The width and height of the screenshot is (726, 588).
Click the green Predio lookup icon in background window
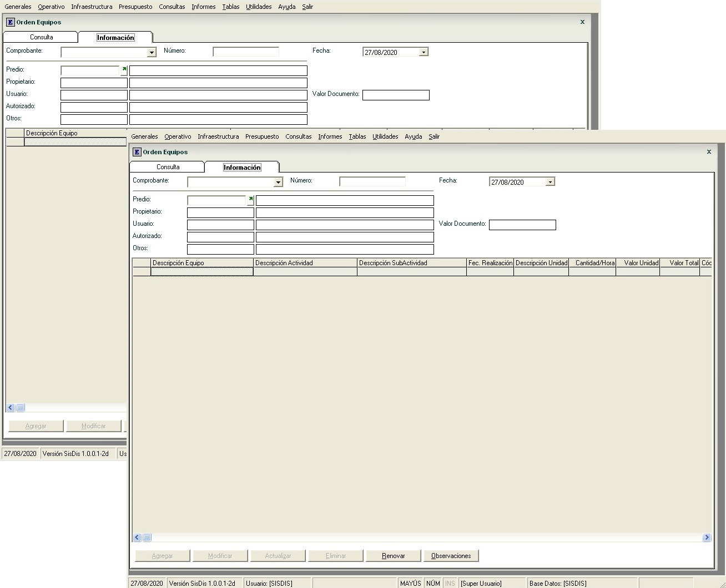(x=124, y=70)
